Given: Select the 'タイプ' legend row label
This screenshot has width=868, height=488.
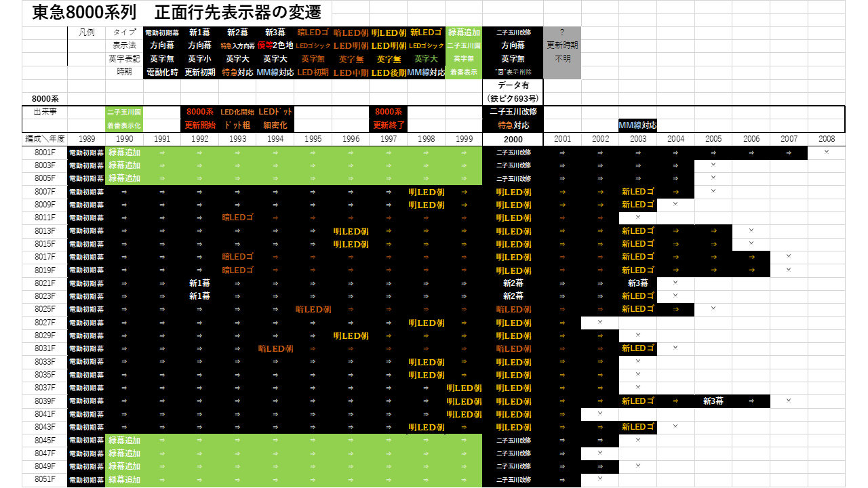Looking at the screenshot, I should (x=124, y=33).
